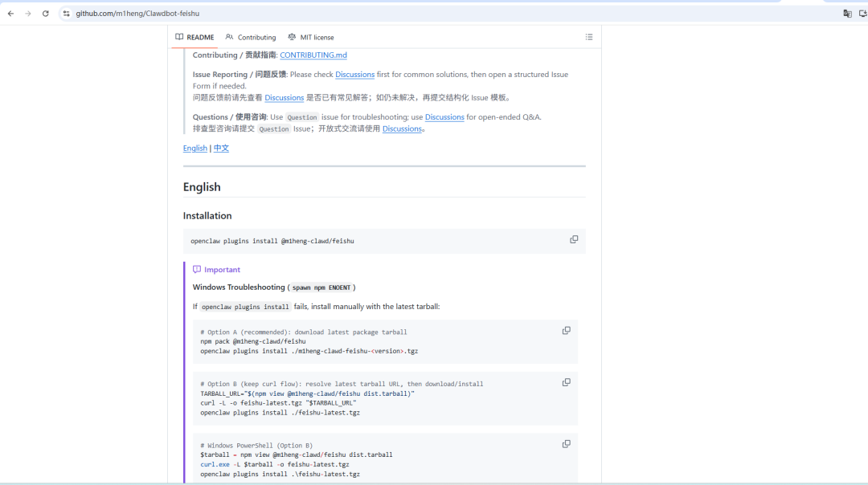This screenshot has height=485, width=868.
Task: Copy the openclaw plugins install command
Action: [x=574, y=239]
